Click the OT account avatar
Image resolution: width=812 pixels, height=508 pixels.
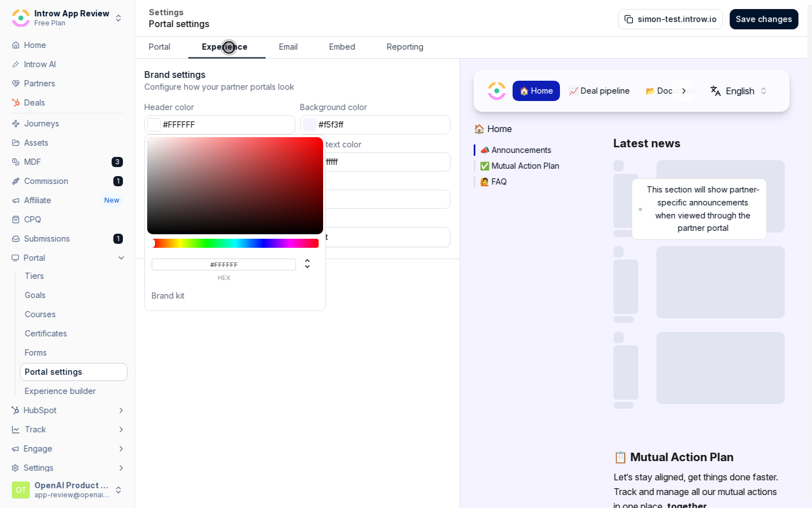pyautogui.click(x=21, y=490)
